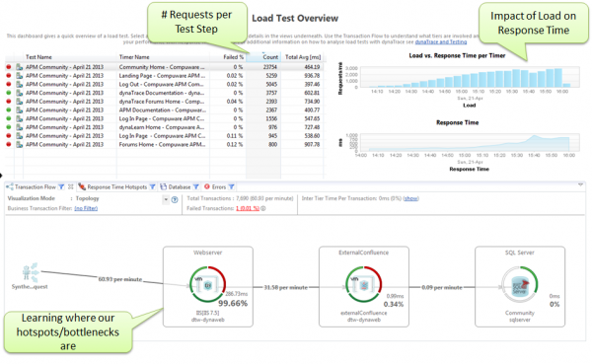This screenshot has height=364, width=592.
Task: Click the Total Transactions 7,690 text
Action: coord(240,198)
